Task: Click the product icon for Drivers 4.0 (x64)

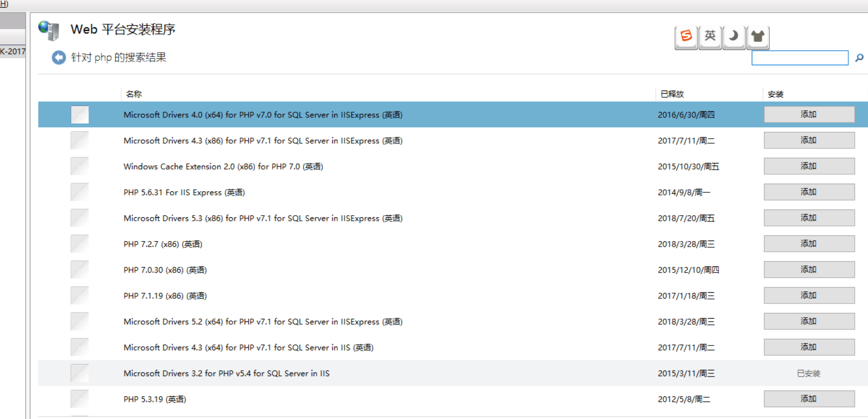Action: click(80, 114)
